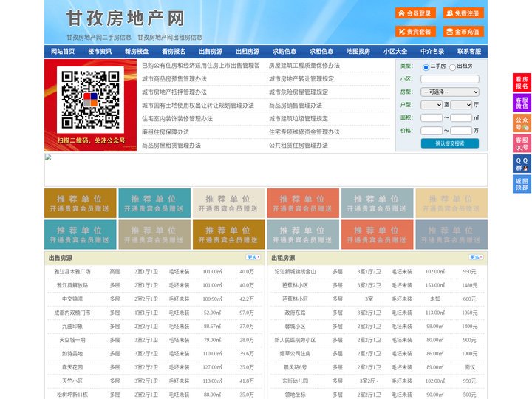Select the 二手房 radio button

426,67
